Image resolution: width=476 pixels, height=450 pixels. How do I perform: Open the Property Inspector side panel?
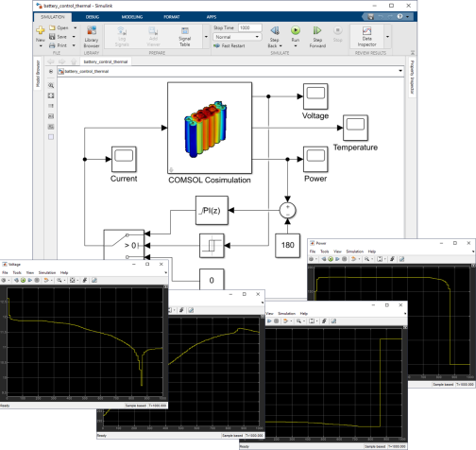coord(412,78)
